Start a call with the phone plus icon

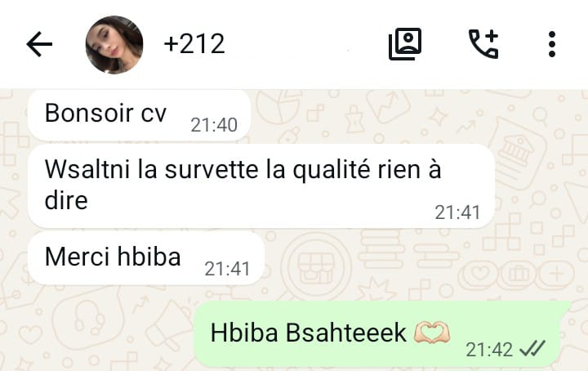tap(483, 44)
